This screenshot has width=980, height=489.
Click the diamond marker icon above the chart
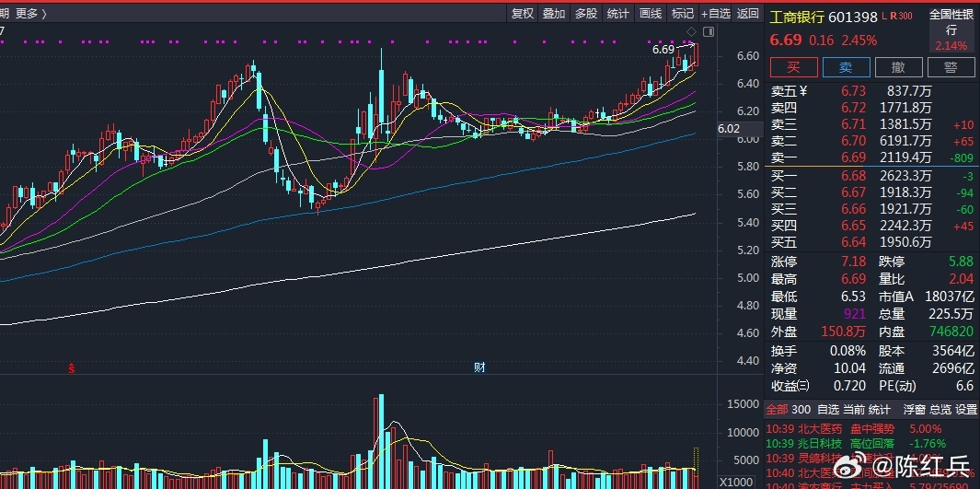[x=691, y=31]
